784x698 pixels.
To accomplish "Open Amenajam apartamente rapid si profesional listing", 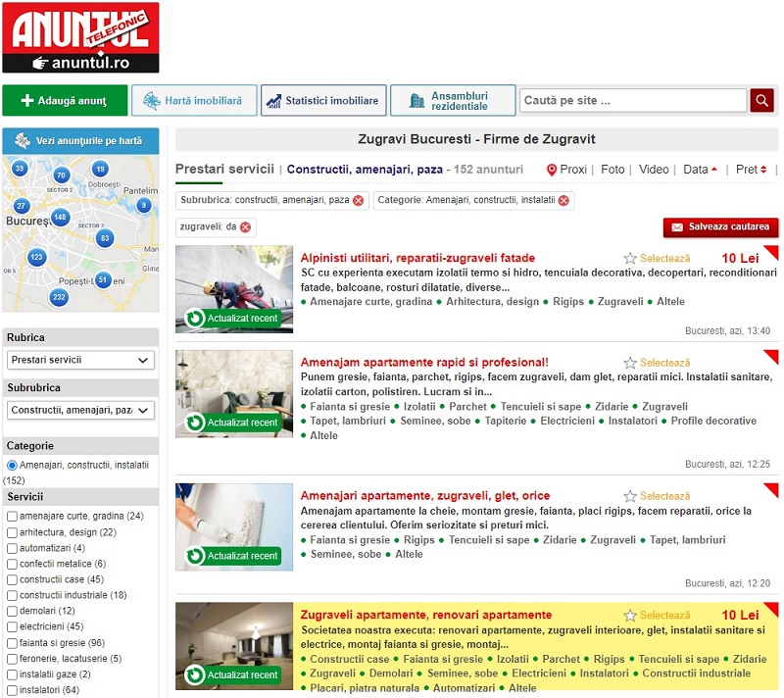I will 424,362.
